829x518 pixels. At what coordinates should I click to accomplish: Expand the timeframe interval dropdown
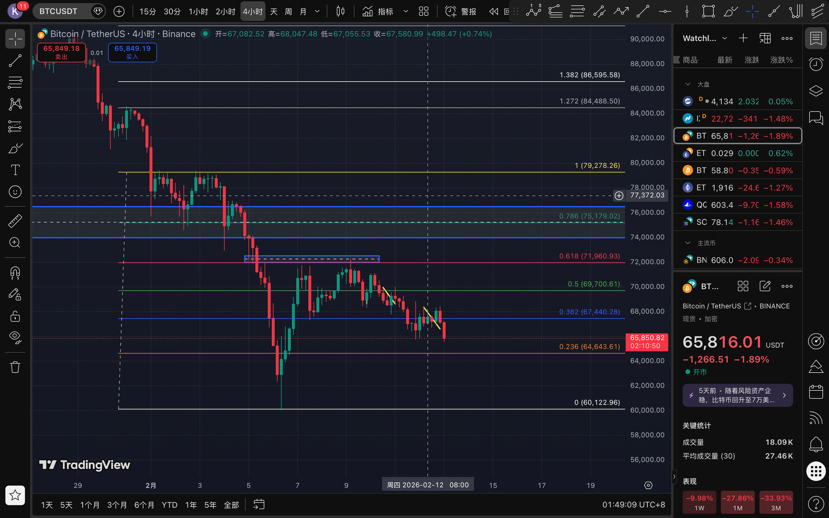click(x=317, y=11)
